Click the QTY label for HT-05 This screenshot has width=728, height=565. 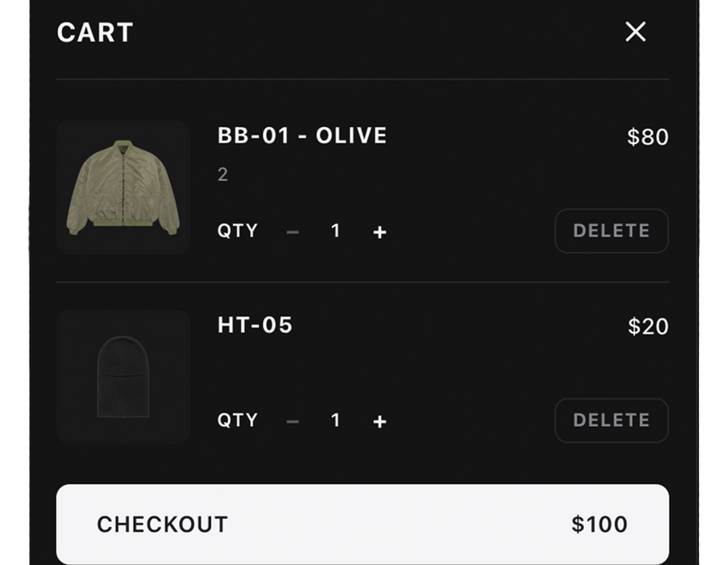pos(237,420)
